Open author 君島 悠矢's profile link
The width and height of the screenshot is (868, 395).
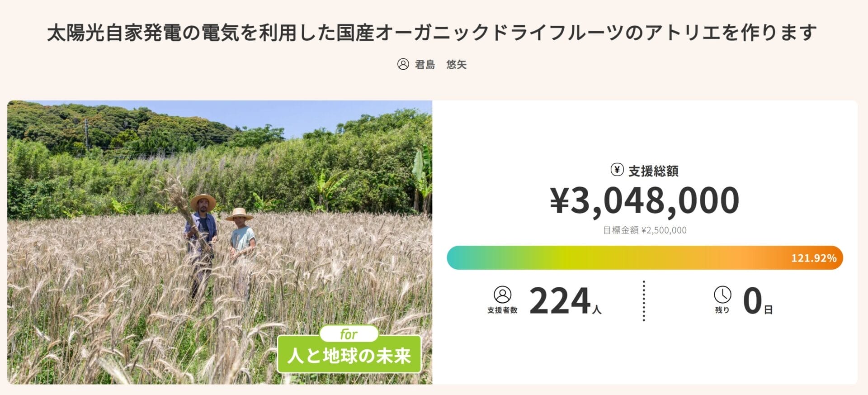440,65
